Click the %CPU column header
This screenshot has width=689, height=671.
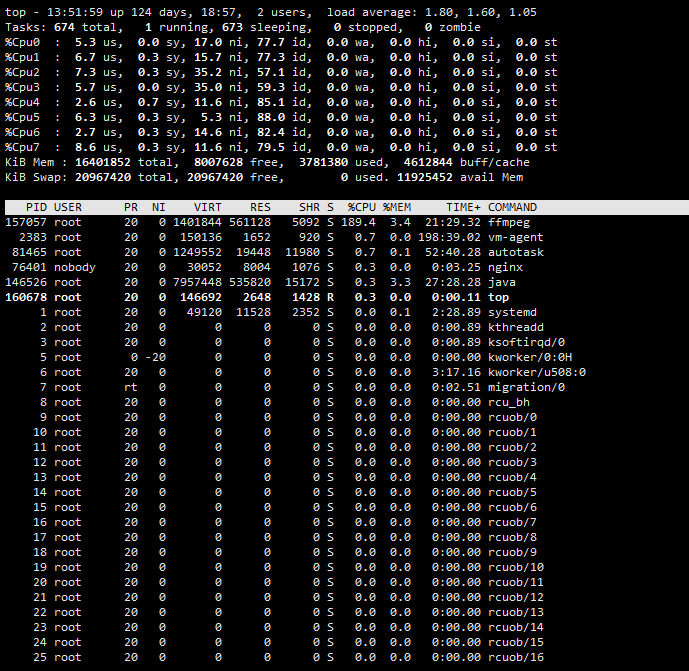pos(362,207)
